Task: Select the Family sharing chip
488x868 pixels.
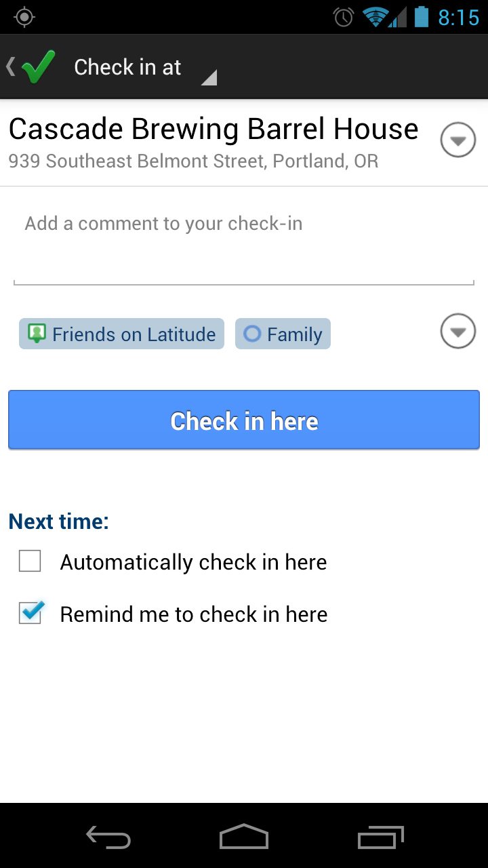Action: 283,334
